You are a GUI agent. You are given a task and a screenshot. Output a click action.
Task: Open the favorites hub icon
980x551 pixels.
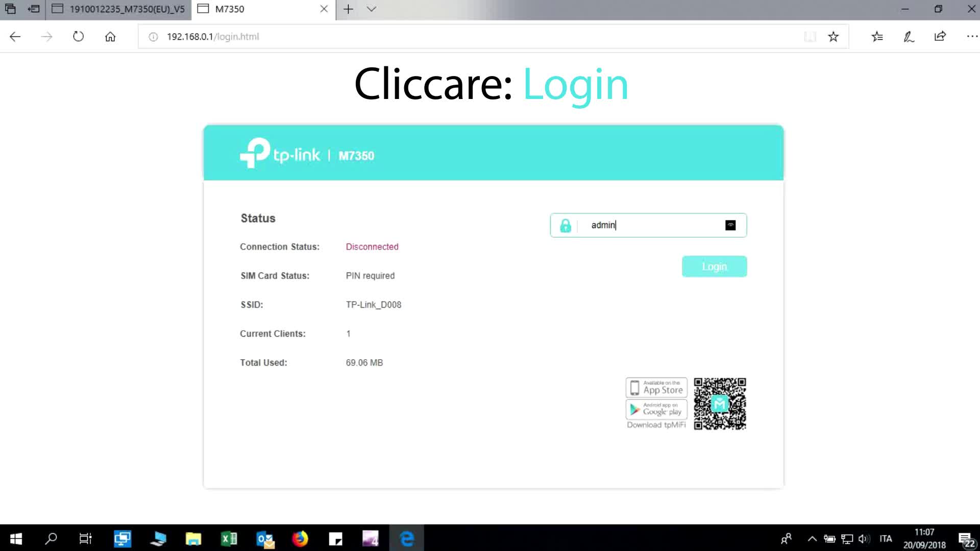click(877, 37)
